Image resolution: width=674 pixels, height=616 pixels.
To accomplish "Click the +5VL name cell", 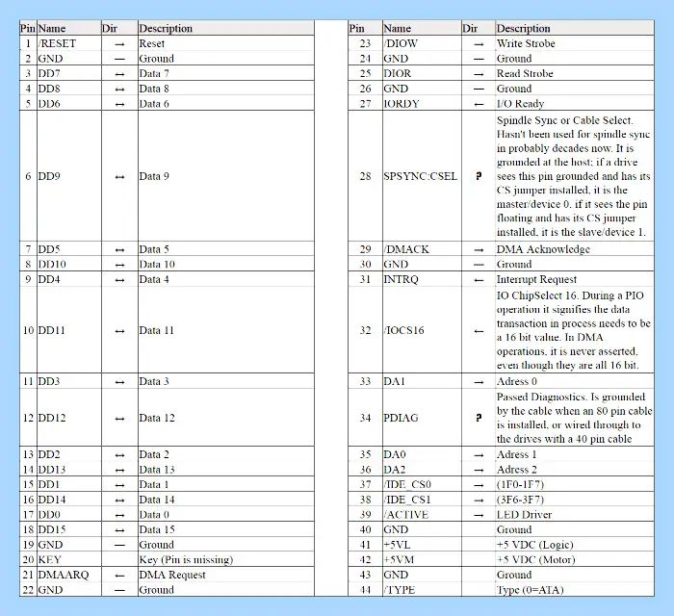I will click(x=422, y=544).
